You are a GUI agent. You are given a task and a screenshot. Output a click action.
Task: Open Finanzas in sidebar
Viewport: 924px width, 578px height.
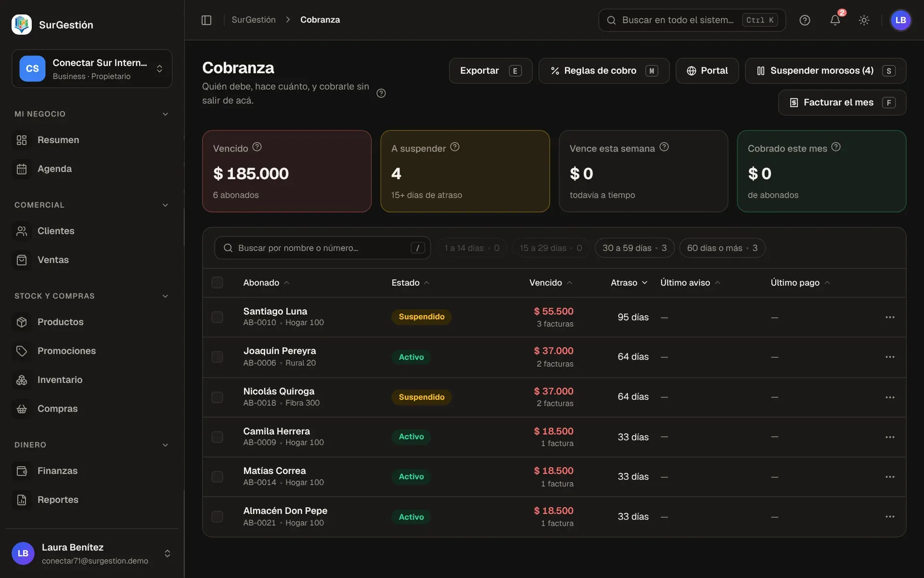pyautogui.click(x=92, y=471)
